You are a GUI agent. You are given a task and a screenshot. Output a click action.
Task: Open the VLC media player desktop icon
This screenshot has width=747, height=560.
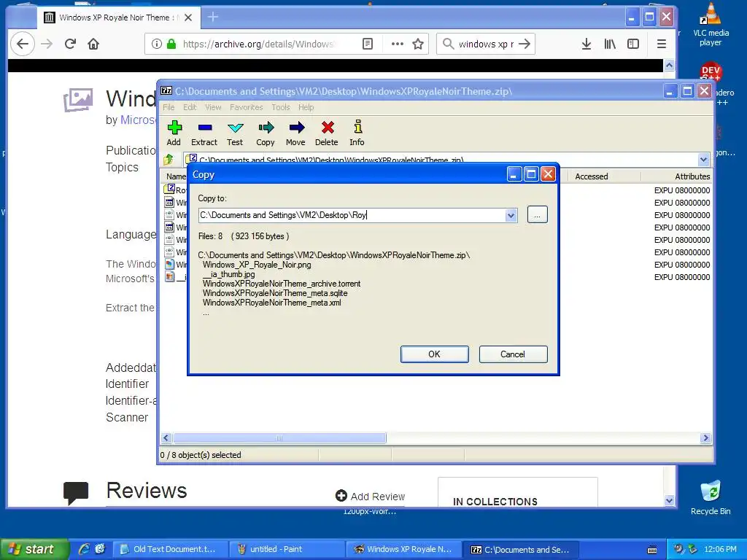click(x=711, y=26)
